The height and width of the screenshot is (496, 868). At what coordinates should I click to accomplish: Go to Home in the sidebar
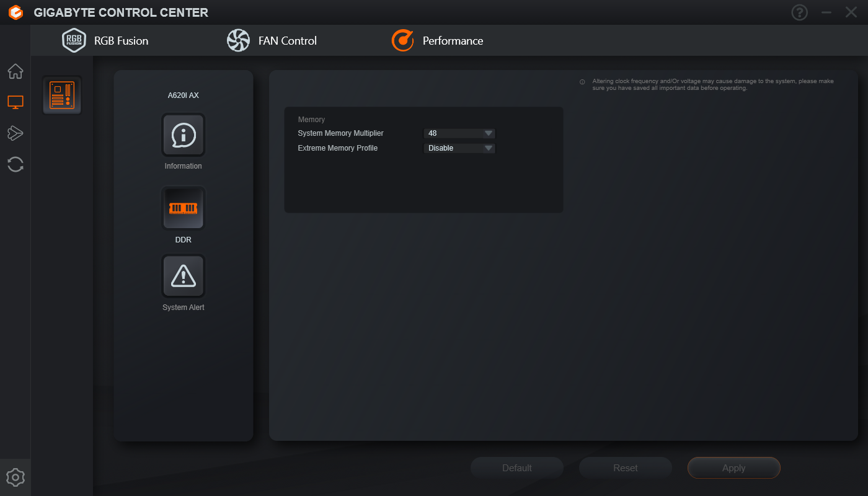pos(15,71)
